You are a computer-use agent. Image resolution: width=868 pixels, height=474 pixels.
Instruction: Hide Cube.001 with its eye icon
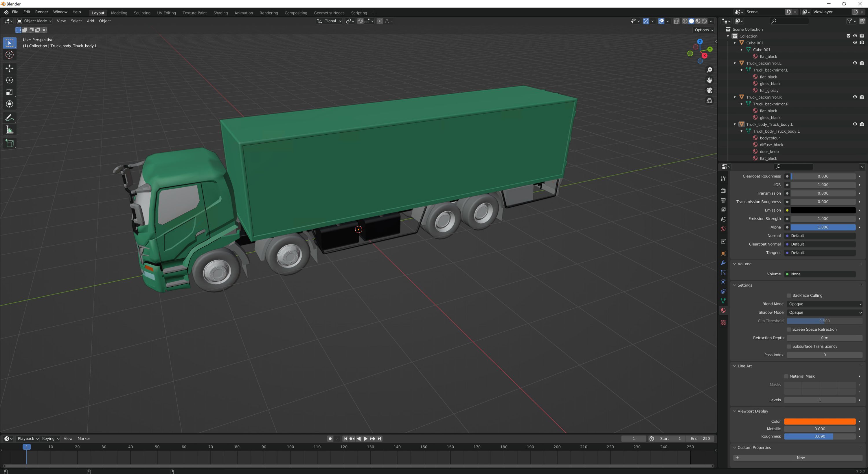pos(855,43)
